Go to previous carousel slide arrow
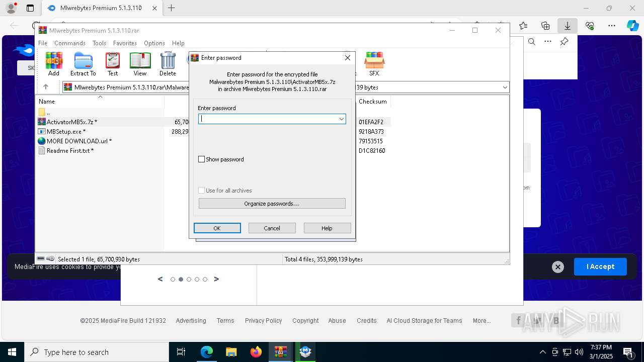644x362 pixels. [x=160, y=279]
